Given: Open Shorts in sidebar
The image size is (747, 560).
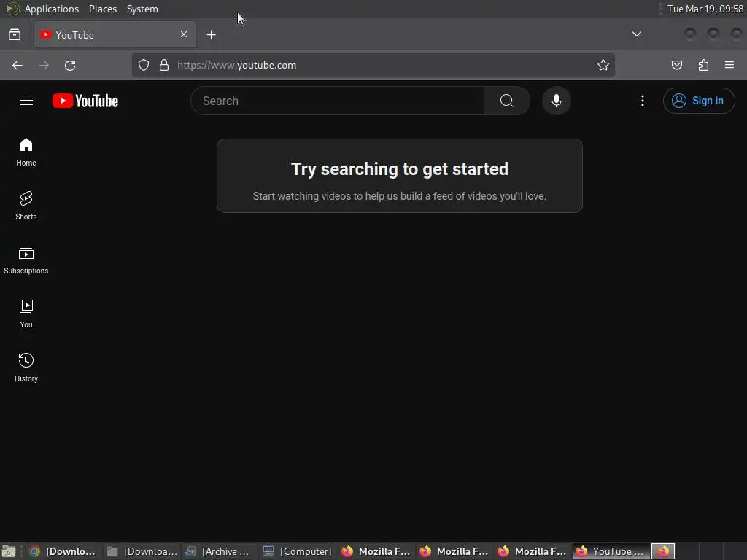Looking at the screenshot, I should point(26,206).
